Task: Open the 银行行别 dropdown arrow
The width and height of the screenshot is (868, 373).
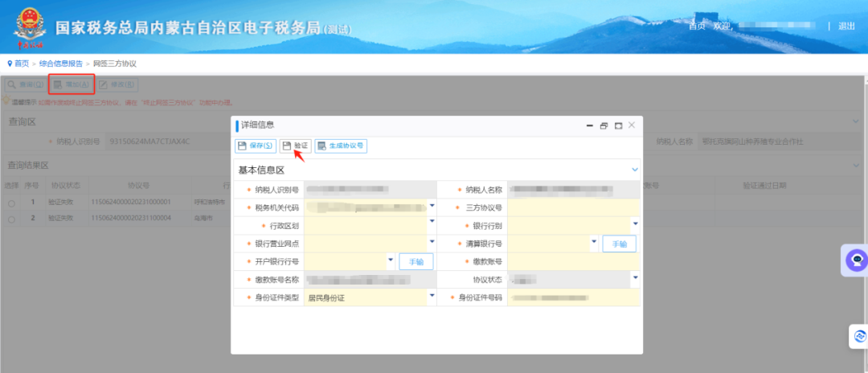Action: [x=636, y=223]
